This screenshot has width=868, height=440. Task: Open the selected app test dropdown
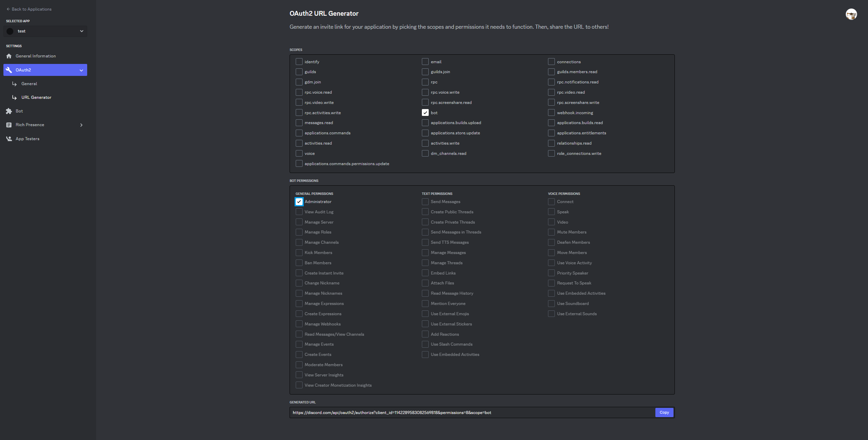point(45,31)
